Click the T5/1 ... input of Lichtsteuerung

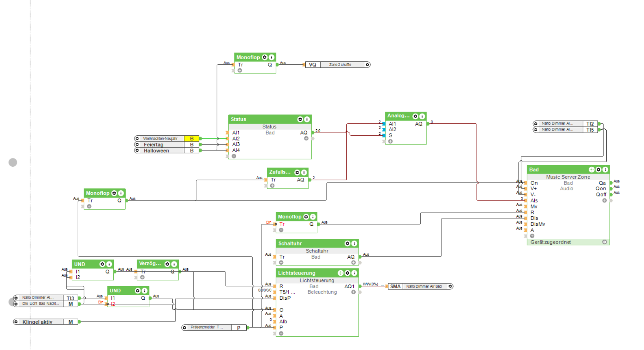tap(287, 292)
